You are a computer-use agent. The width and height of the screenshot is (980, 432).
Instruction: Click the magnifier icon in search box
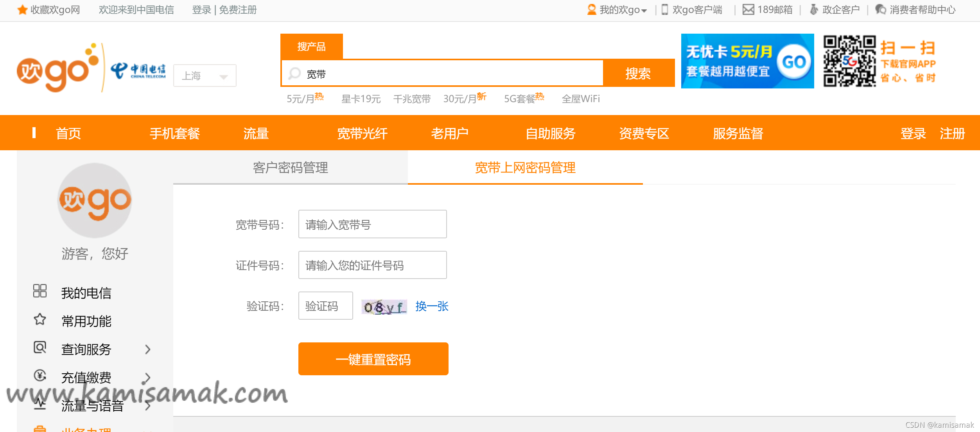point(294,74)
